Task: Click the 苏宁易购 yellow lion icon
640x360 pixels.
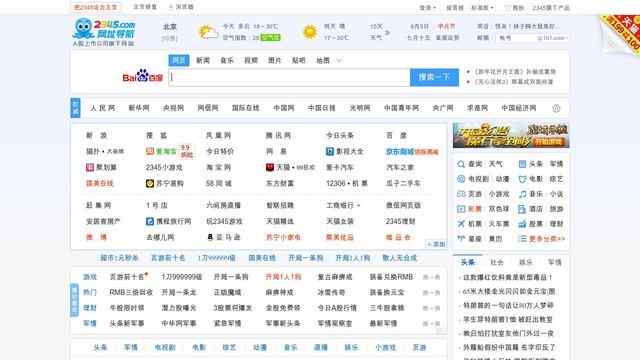Action: coord(150,184)
